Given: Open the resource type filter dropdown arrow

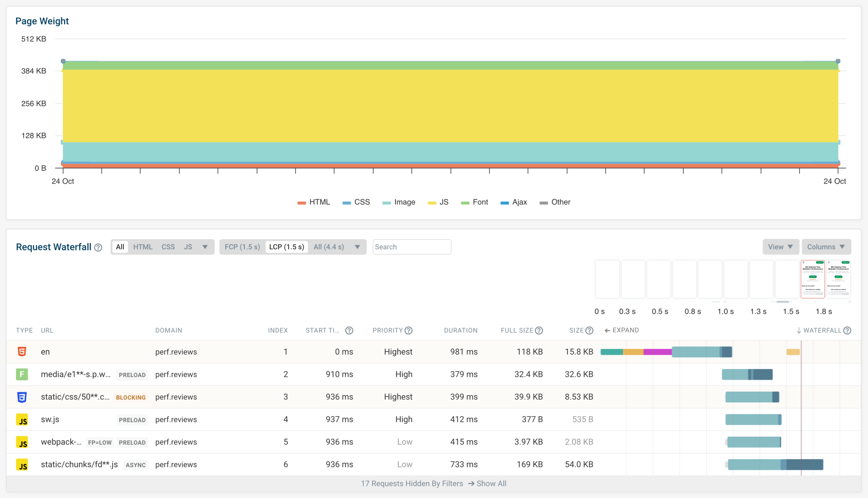Looking at the screenshot, I should tap(205, 247).
